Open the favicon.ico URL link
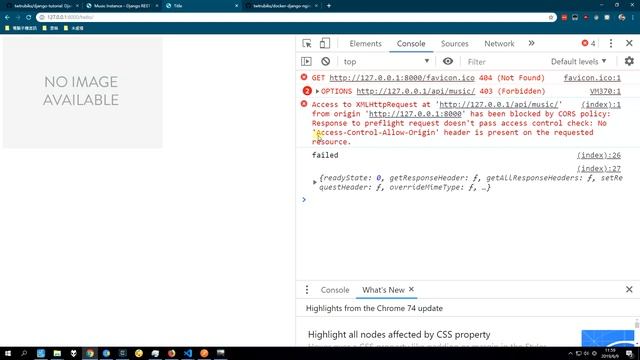The image size is (640, 360). [x=402, y=78]
